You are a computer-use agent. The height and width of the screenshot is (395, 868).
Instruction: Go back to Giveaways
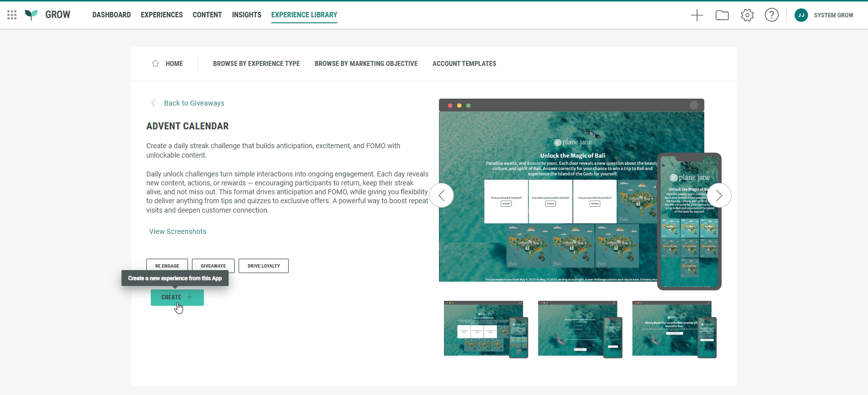click(193, 103)
